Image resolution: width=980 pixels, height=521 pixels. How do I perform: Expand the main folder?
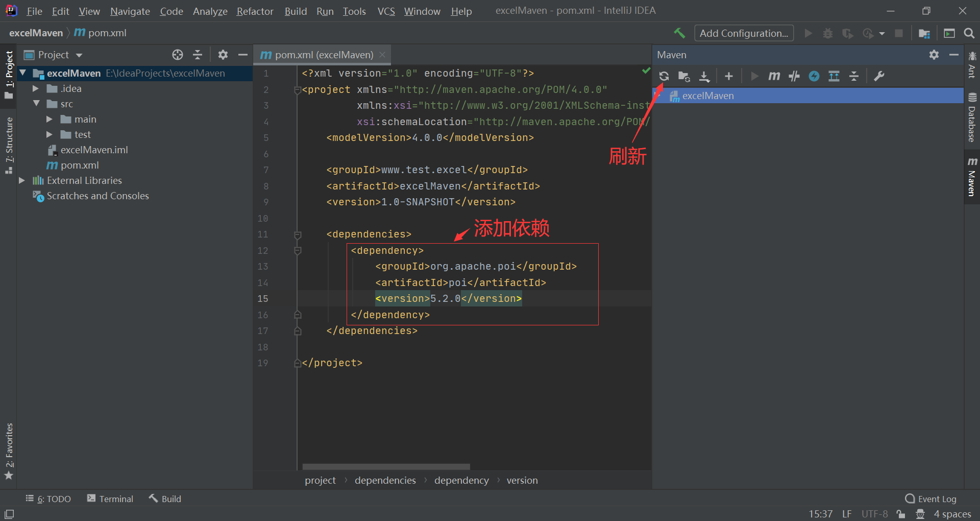[x=50, y=119]
